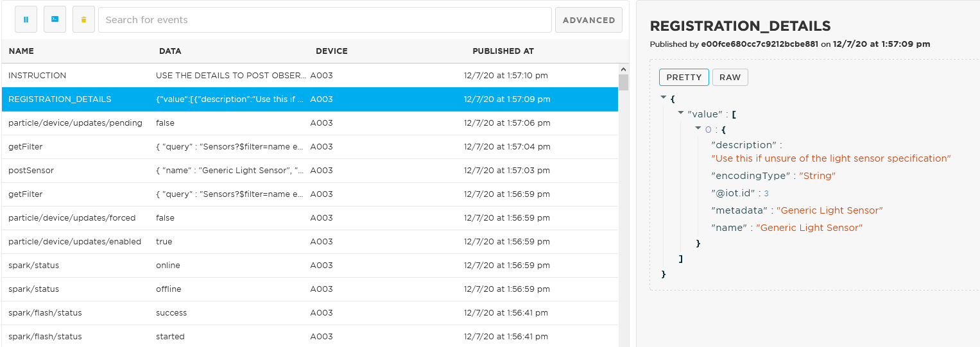Click the "@iot.id" value 3
Screen dimensions: 980x347
[x=766, y=193]
